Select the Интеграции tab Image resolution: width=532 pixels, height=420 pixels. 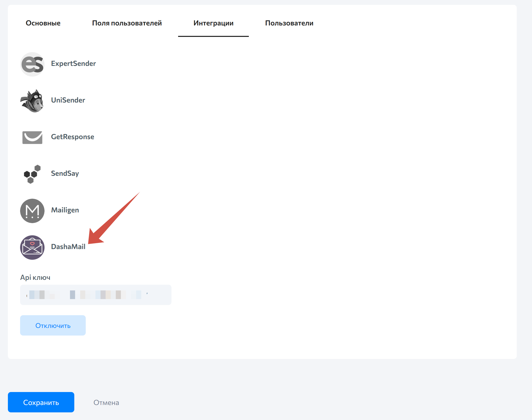click(x=213, y=23)
